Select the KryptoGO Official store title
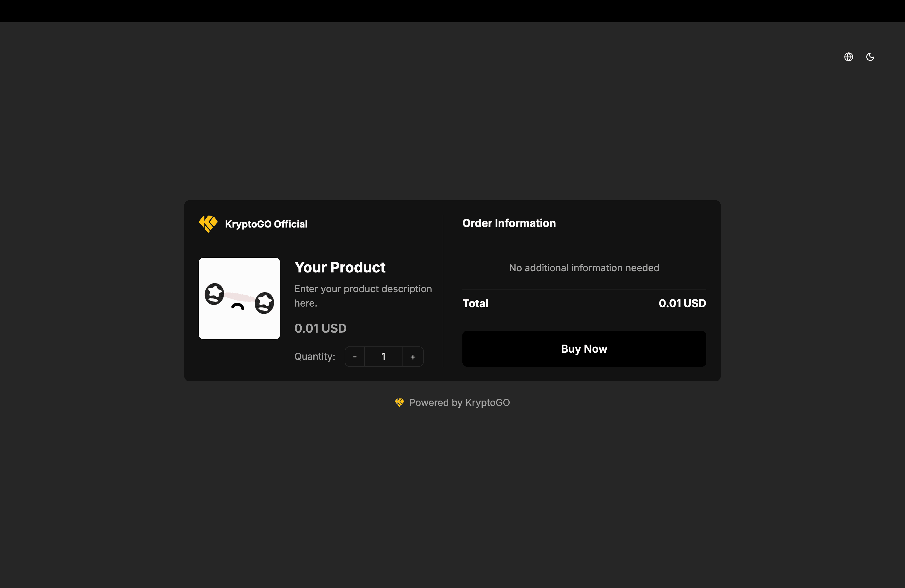Viewport: 905px width, 588px height. pyautogui.click(x=266, y=224)
